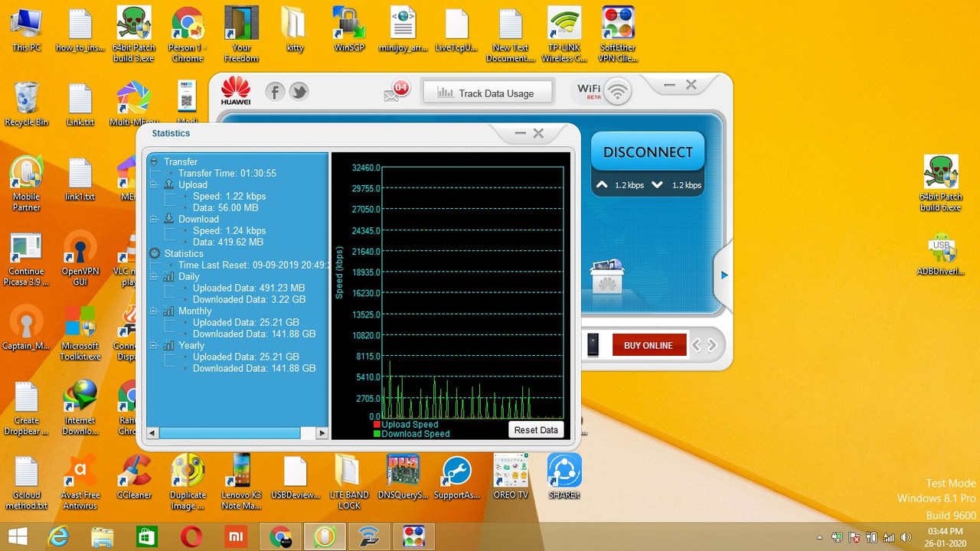Select the Upload arrow icon in tree

click(169, 184)
